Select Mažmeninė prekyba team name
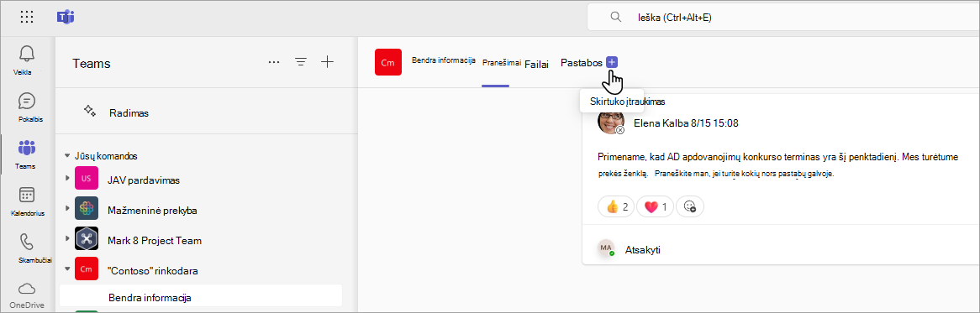 152,210
